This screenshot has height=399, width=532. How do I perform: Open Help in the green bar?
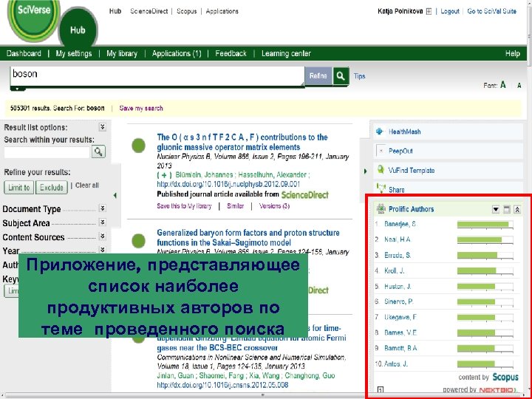(x=512, y=54)
